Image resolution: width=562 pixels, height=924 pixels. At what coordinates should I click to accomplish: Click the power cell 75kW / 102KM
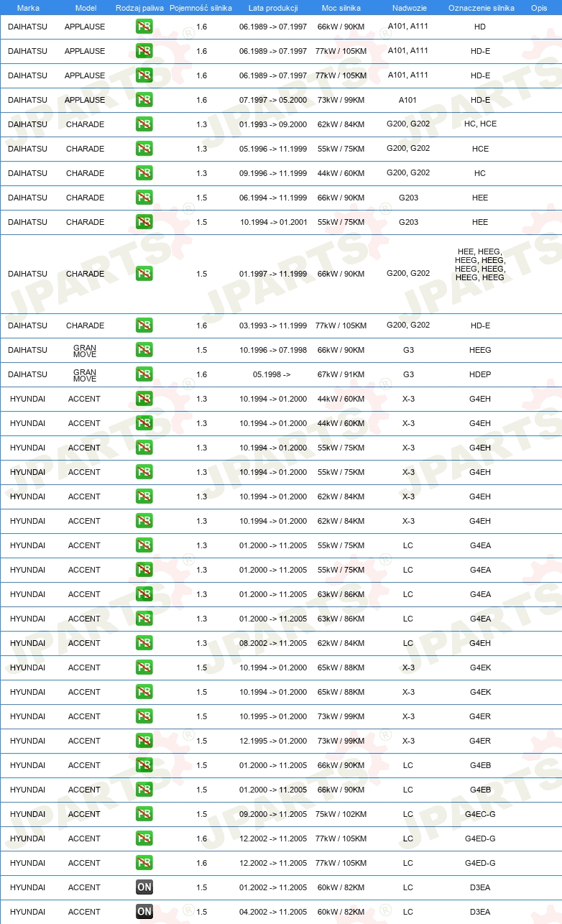pyautogui.click(x=341, y=814)
